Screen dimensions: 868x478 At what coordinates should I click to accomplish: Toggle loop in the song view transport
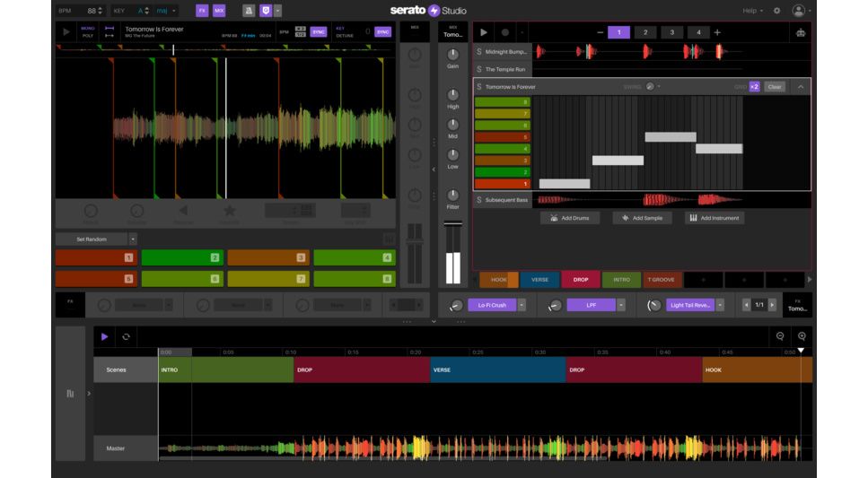click(x=126, y=337)
